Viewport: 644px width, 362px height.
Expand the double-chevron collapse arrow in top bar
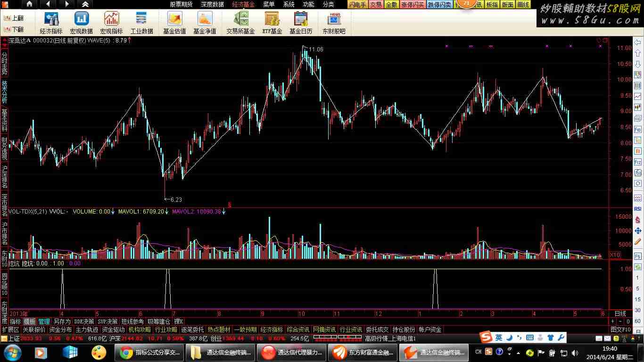point(85,4)
